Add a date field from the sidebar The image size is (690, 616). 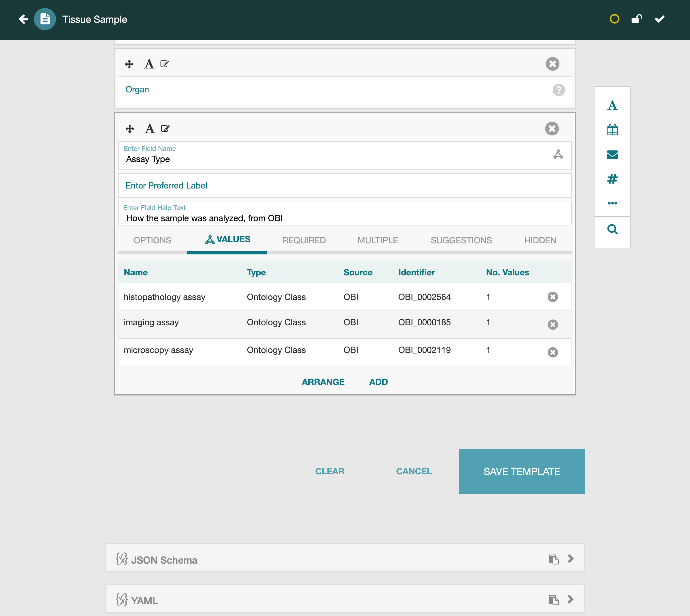pyautogui.click(x=612, y=130)
